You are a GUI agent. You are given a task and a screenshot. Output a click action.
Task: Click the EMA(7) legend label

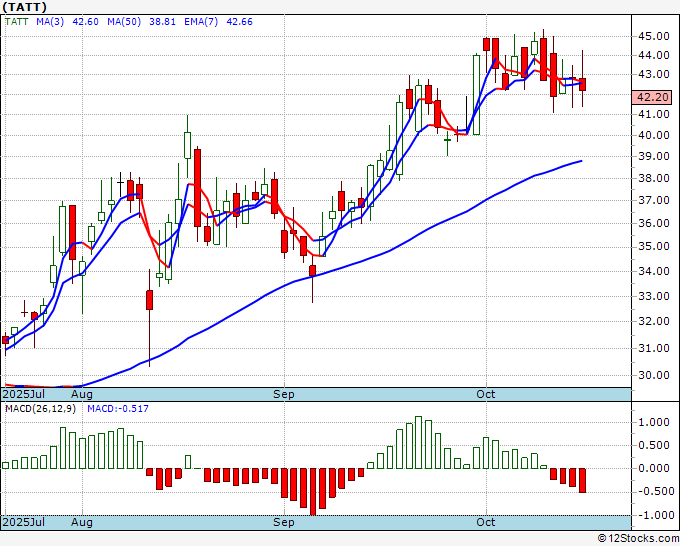(201, 22)
